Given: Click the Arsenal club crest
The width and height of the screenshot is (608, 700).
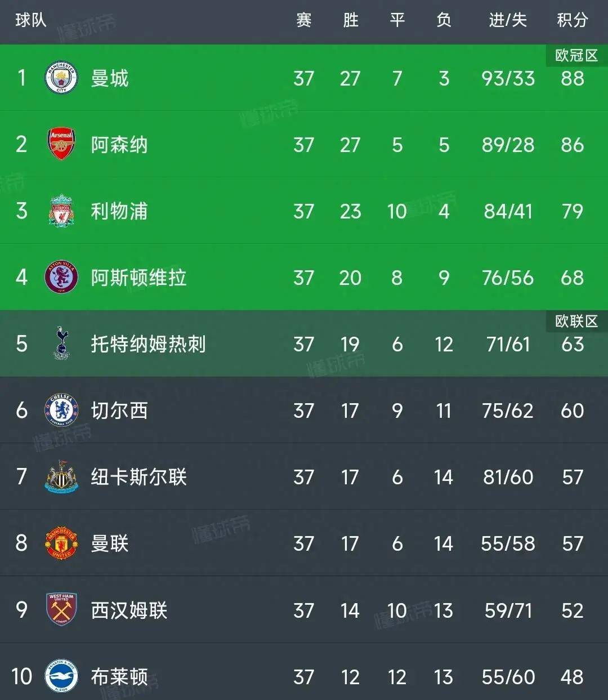Looking at the screenshot, I should point(61,144).
